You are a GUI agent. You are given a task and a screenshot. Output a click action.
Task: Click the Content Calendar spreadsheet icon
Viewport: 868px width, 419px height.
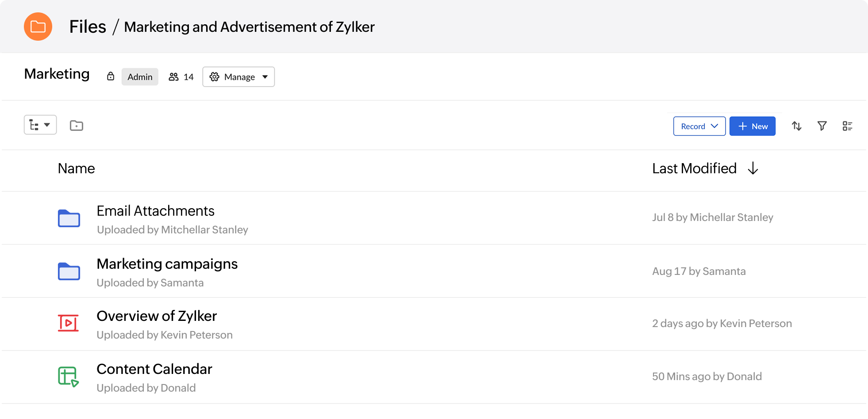(69, 377)
